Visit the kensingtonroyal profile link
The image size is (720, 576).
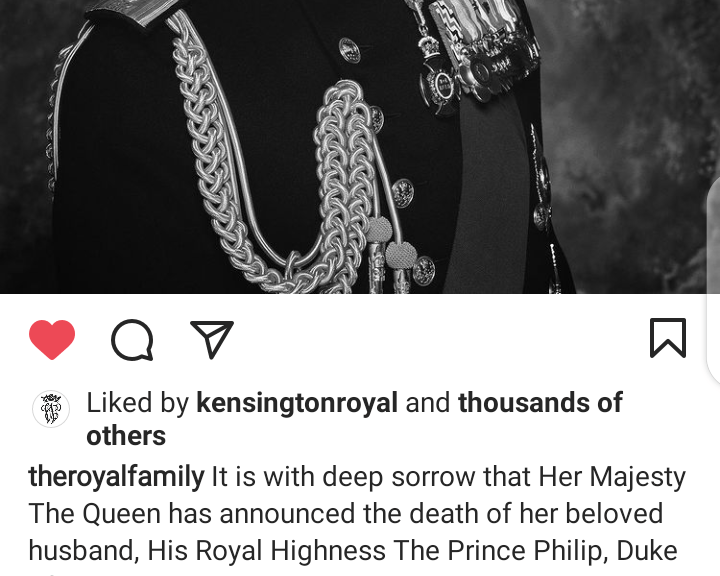(x=297, y=402)
